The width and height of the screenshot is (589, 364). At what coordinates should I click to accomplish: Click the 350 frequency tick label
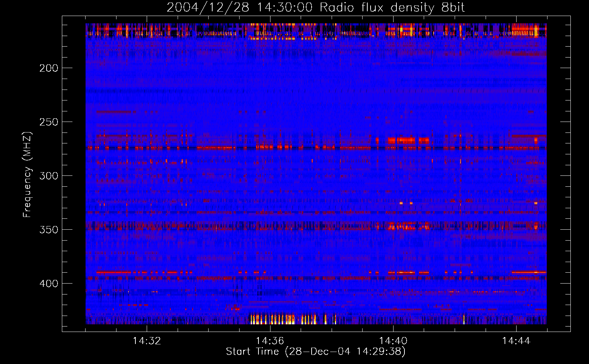pos(49,230)
